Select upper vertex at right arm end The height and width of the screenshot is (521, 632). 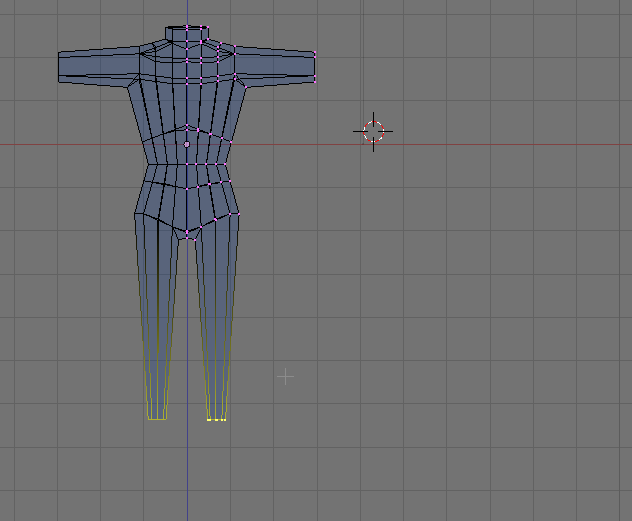[314, 52]
